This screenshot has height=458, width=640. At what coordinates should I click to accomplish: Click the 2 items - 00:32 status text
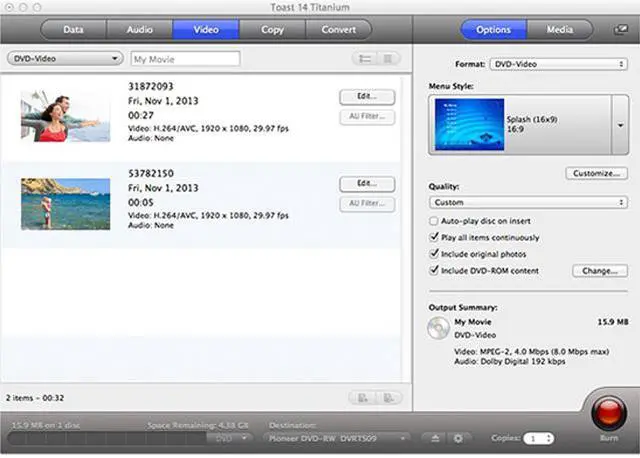point(35,398)
